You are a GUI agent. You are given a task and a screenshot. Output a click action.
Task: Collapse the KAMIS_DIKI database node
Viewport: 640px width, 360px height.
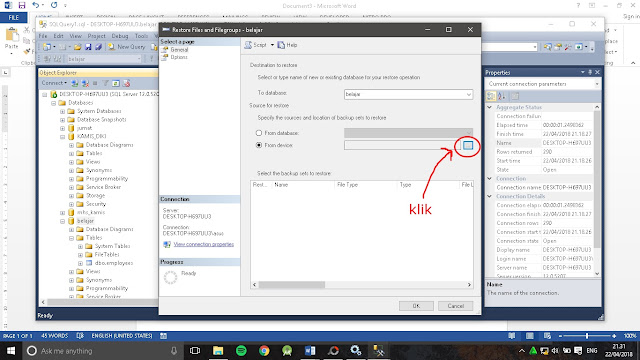click(62, 137)
